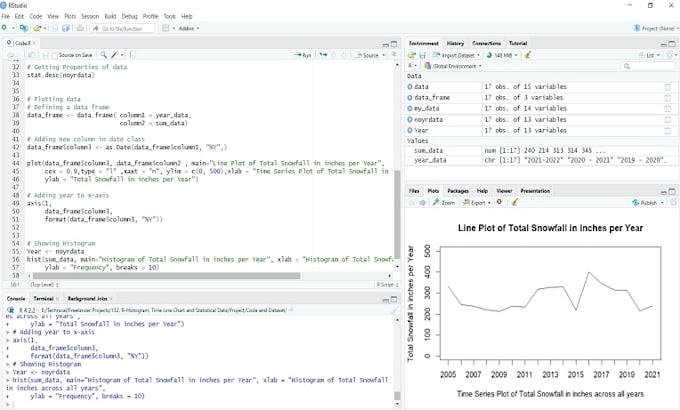Remove current plot with red icon
The height and width of the screenshot is (410, 680).
[x=499, y=202]
